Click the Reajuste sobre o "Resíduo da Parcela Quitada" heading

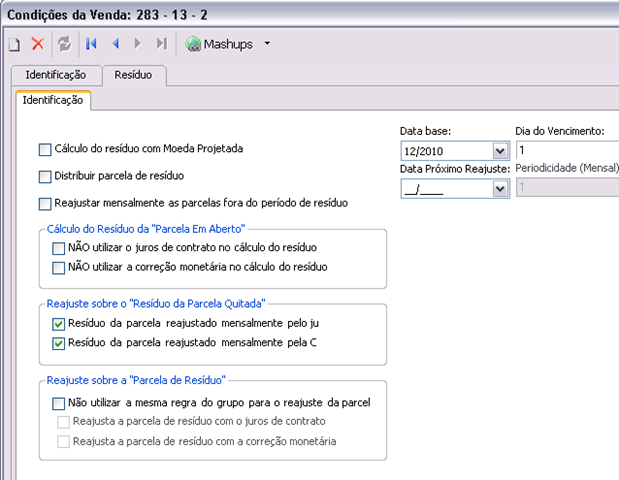coord(156,304)
